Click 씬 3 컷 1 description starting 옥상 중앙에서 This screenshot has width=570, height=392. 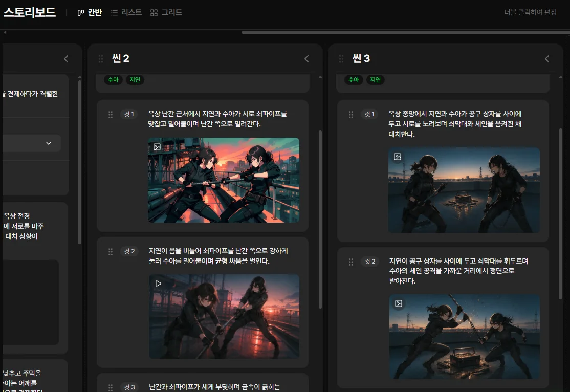(455, 124)
